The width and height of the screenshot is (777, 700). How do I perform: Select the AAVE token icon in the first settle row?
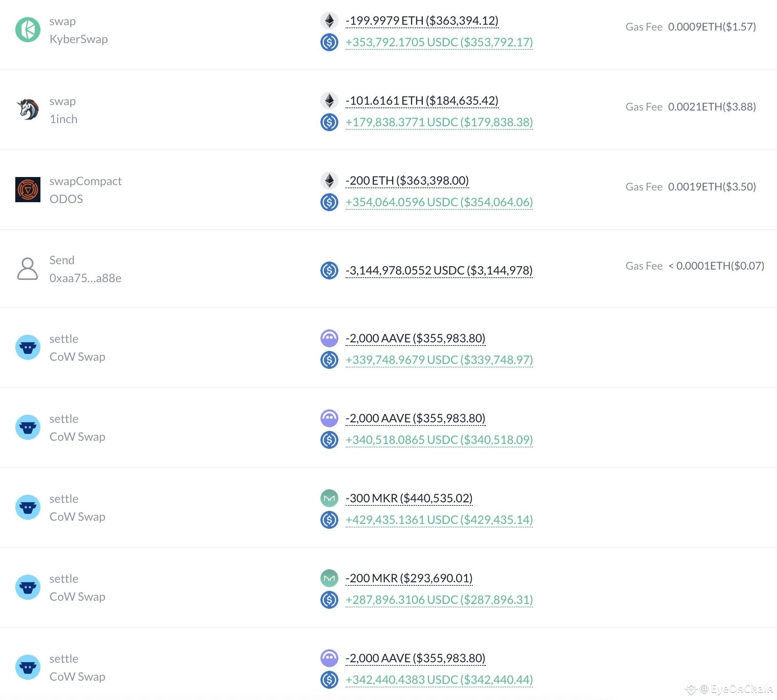point(329,338)
